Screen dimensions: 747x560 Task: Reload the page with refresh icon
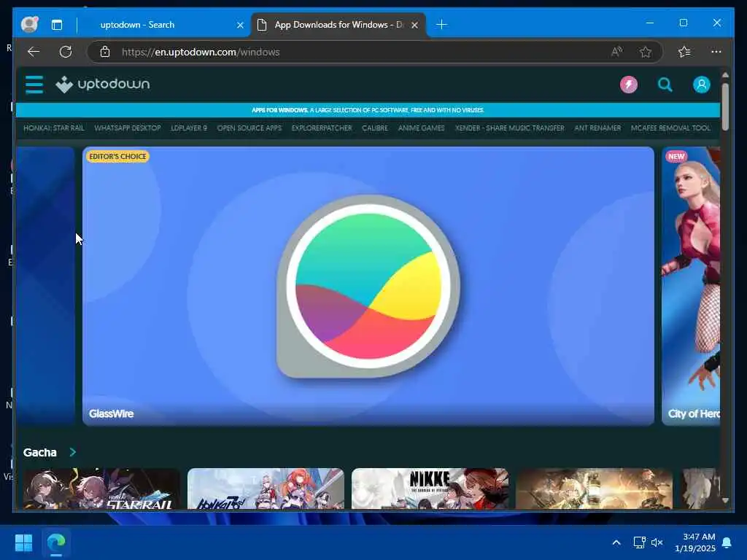tap(66, 52)
